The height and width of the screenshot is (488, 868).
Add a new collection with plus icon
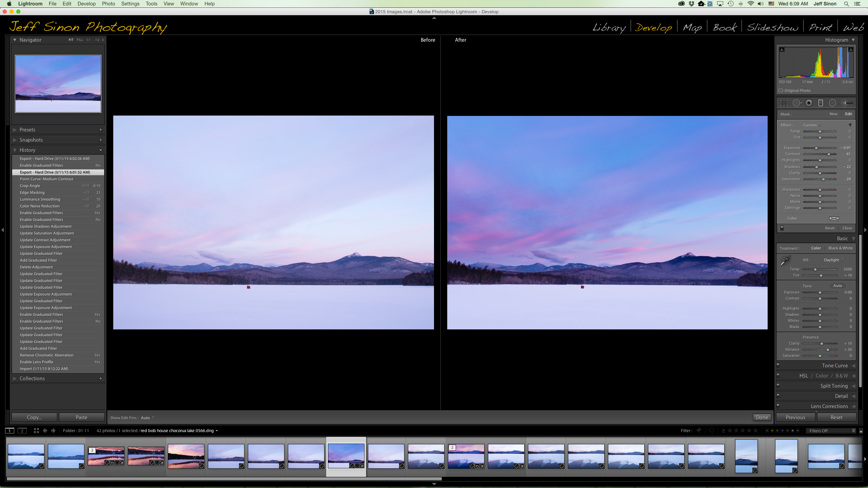tap(101, 379)
